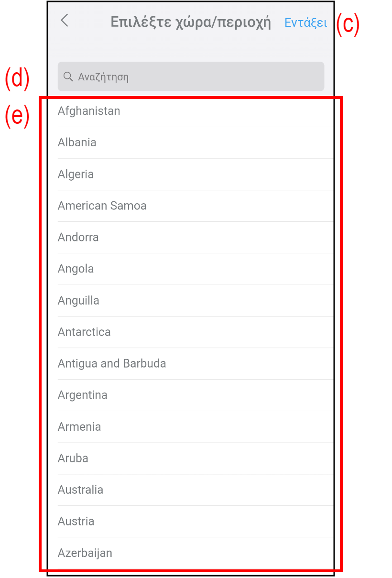Select the Azerbaijan list item
Screen dimensions: 392x578
point(85,553)
